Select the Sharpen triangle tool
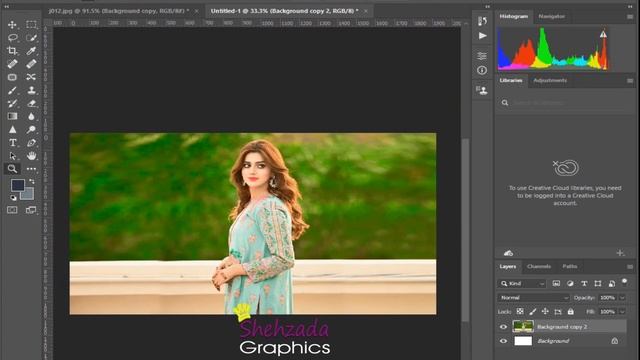The height and width of the screenshot is (360, 640). coord(12,129)
